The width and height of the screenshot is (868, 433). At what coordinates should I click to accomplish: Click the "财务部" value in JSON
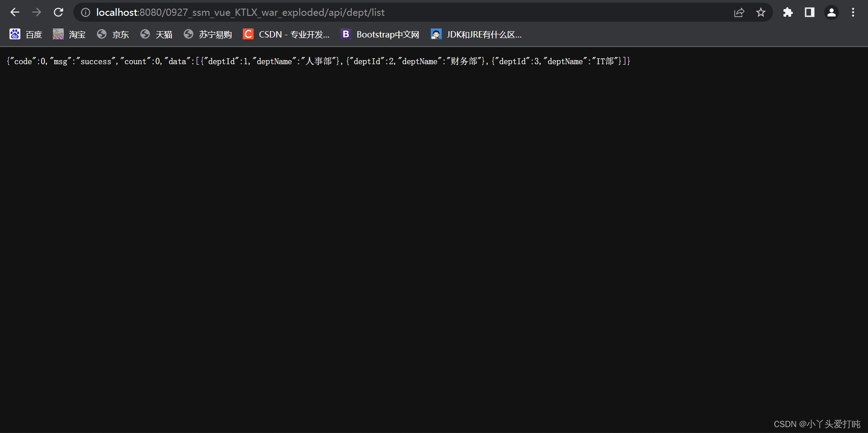point(464,61)
